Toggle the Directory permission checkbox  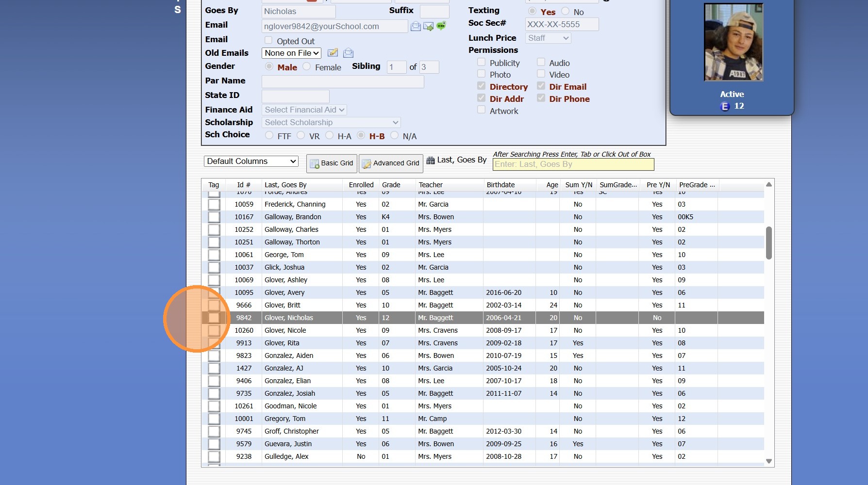pyautogui.click(x=481, y=86)
